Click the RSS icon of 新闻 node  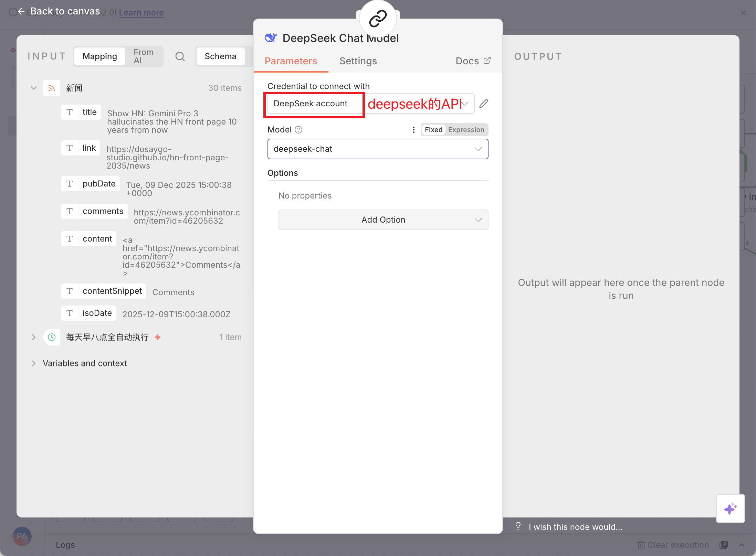(x=52, y=88)
